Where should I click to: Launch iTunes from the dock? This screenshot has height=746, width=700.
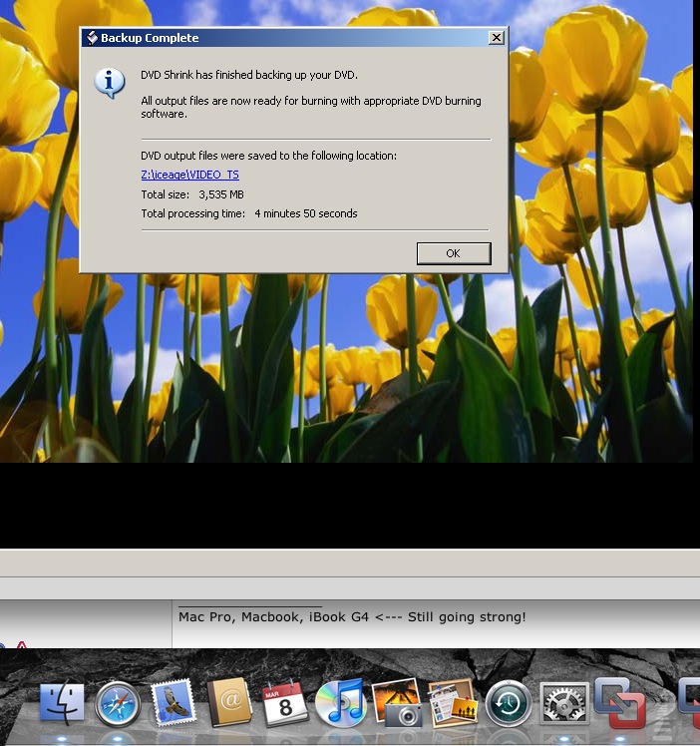click(341, 703)
